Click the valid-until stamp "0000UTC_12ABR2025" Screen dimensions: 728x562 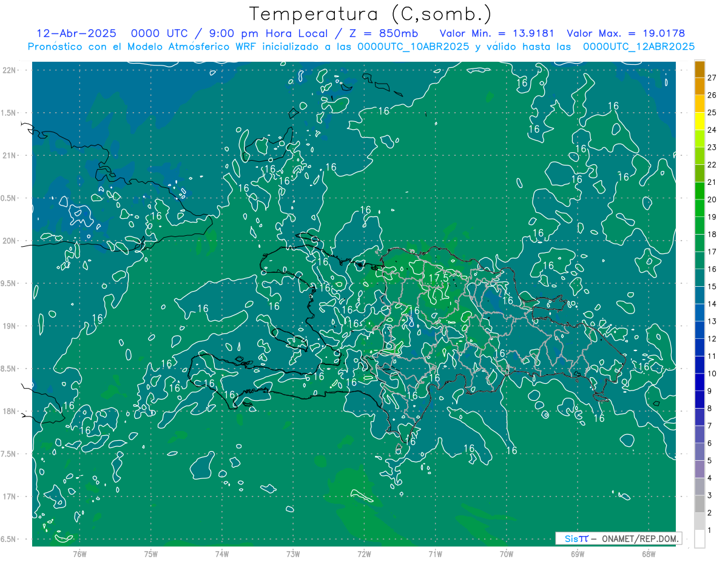[x=638, y=47]
